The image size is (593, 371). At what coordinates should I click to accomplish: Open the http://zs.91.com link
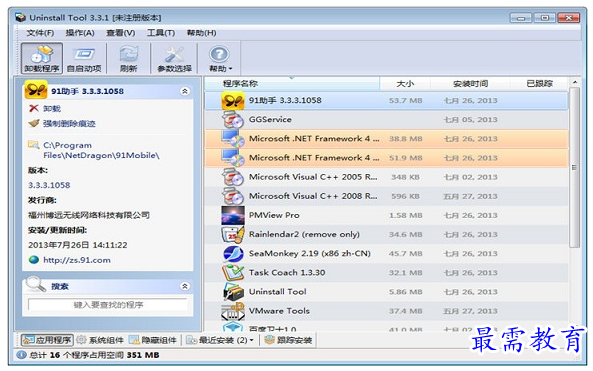point(77,260)
